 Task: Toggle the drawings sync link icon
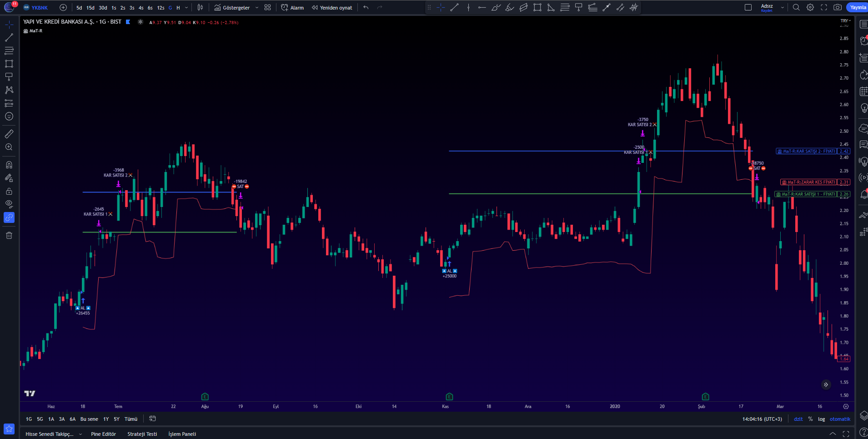[x=9, y=217]
